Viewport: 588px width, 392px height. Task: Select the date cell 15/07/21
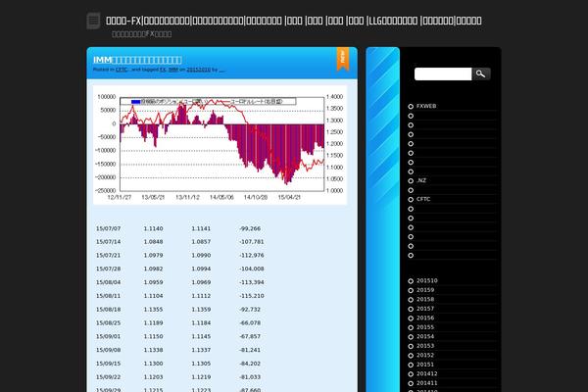pos(108,255)
